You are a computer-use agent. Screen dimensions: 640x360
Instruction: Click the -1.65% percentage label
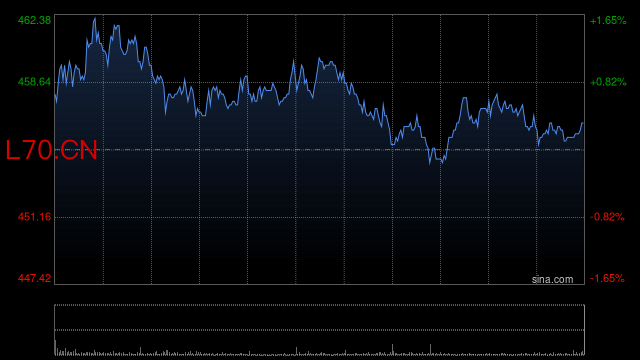607,278
